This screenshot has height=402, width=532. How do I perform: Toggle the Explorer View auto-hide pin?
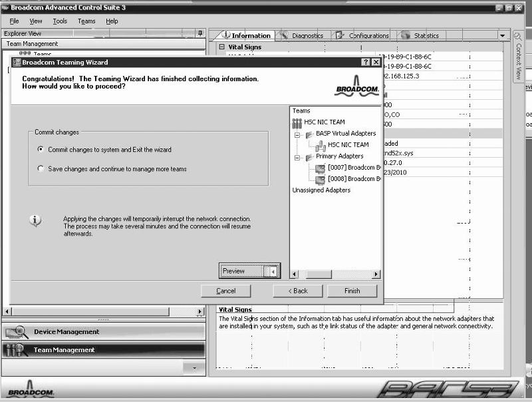[199, 33]
